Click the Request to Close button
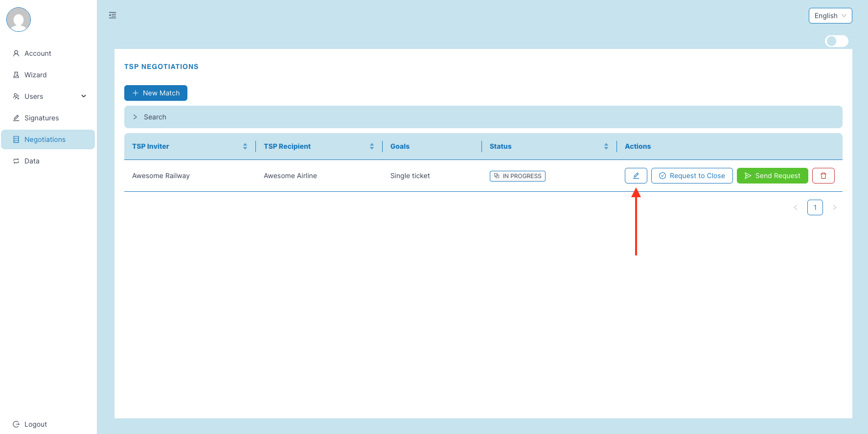 tap(691, 176)
